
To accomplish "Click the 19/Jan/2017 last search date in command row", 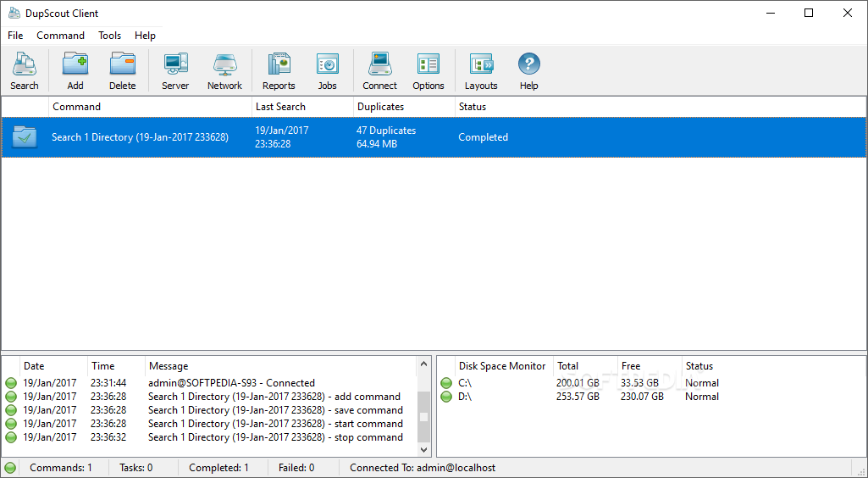I will coord(282,131).
